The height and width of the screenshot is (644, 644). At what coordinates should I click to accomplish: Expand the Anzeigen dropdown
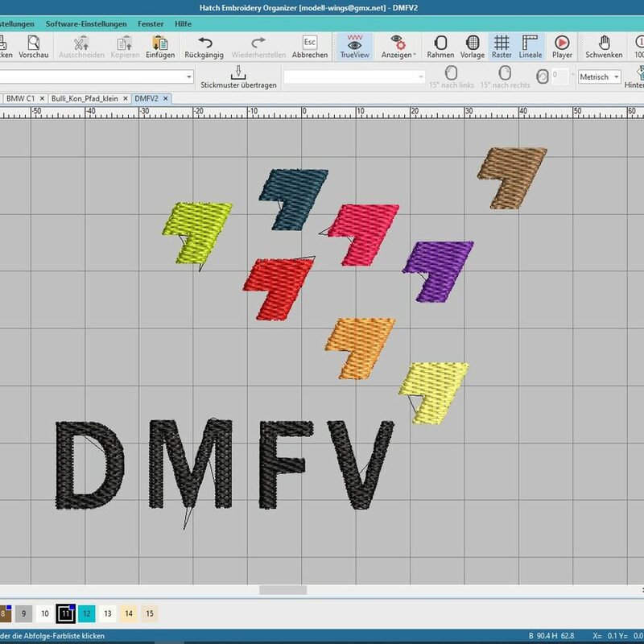tap(398, 45)
